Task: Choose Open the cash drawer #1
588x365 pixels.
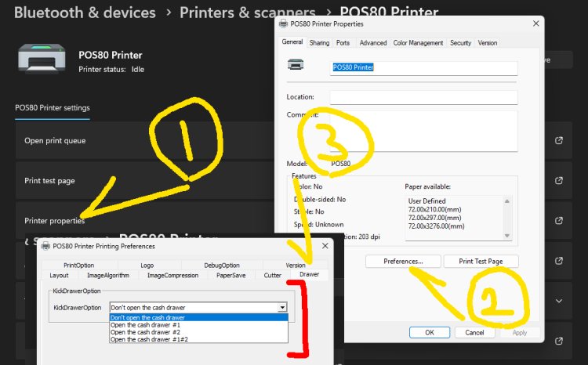Action: (x=199, y=325)
